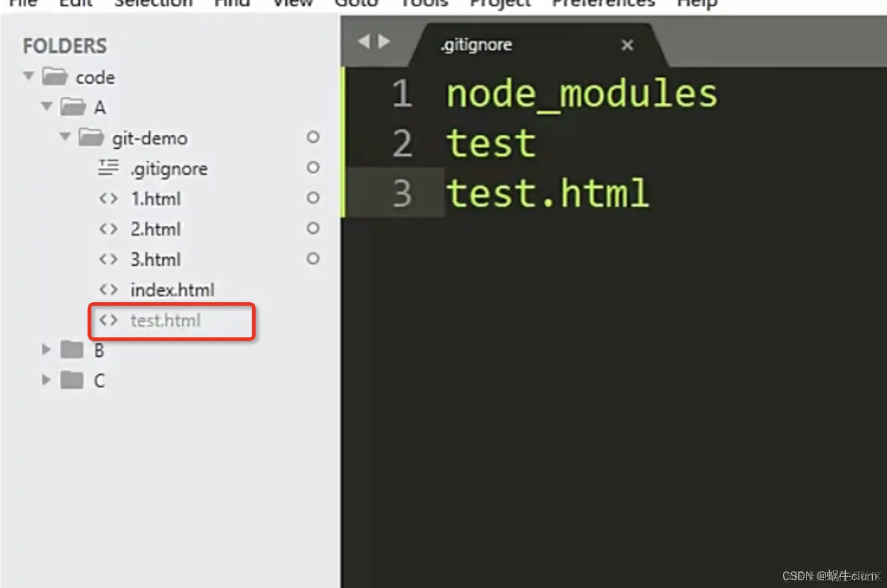This screenshot has width=887, height=588.
Task: Open 2.html in the sidebar
Action: coord(156,229)
